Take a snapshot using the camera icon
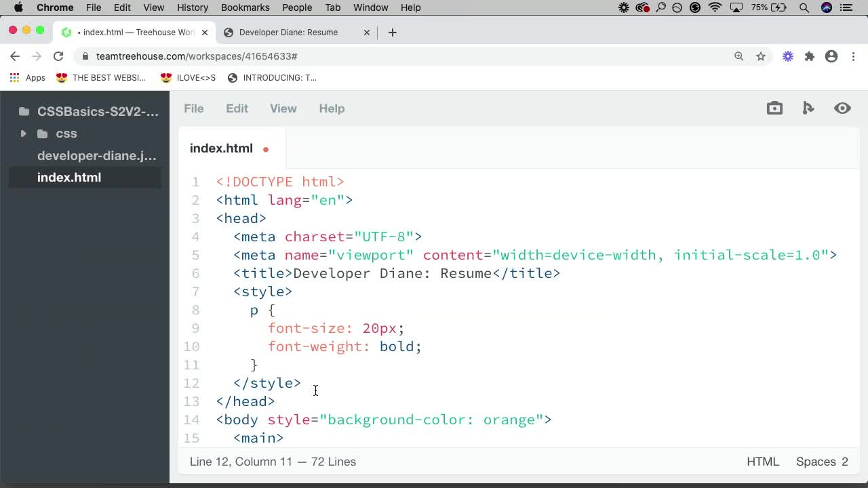Image resolution: width=868 pixels, height=488 pixels. (x=774, y=108)
